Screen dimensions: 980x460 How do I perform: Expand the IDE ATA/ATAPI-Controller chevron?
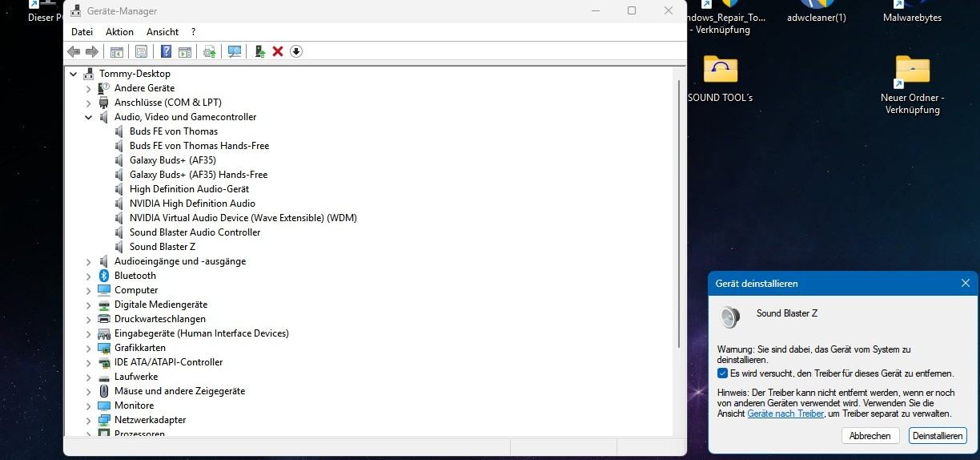89,362
